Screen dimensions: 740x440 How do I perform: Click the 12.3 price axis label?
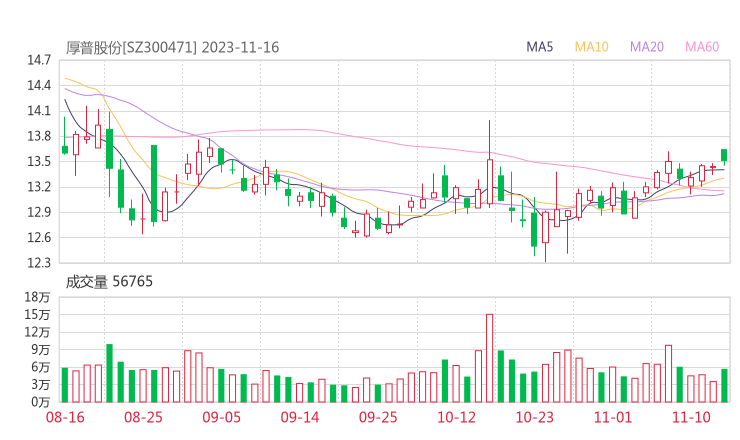pos(40,263)
